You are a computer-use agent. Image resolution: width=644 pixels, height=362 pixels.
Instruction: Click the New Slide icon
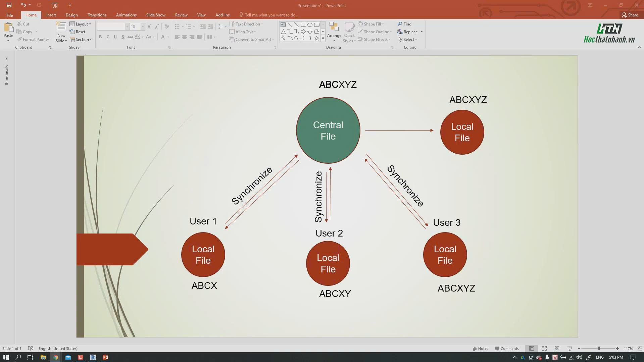61,27
